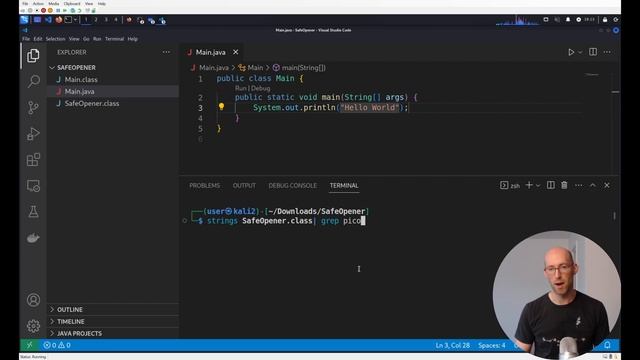
Task: Click the "Hello World" string in editor
Action: point(369,107)
